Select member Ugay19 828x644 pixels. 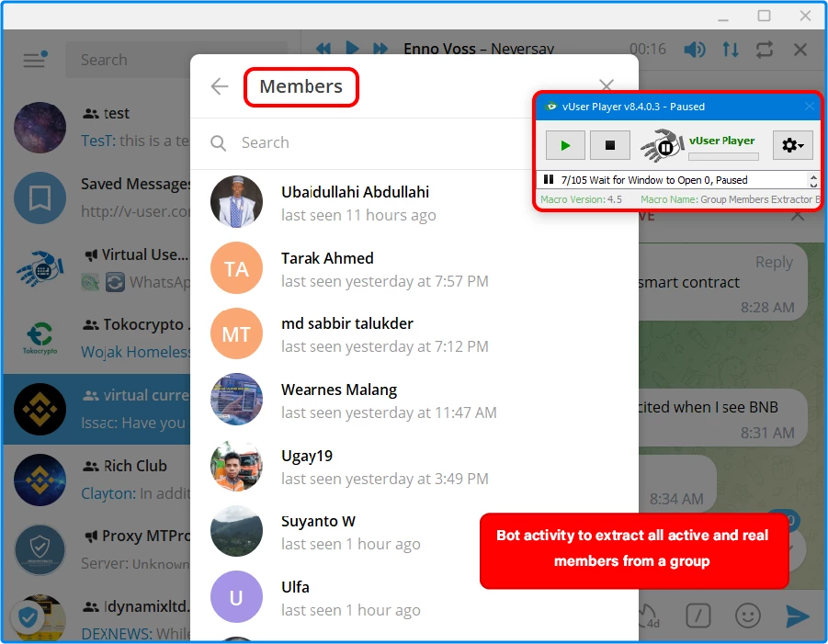(414, 466)
